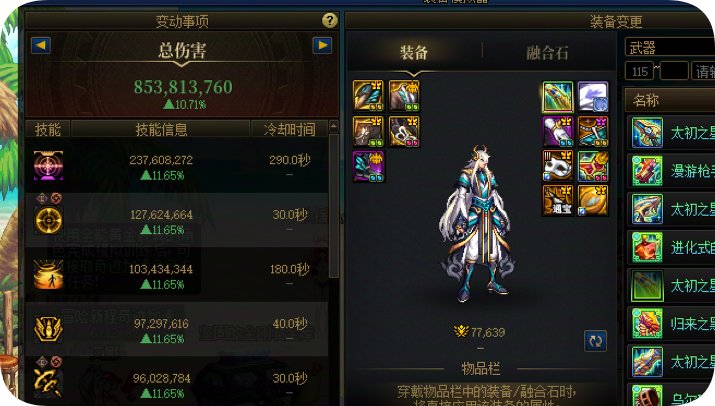
Task: Switch to the 融合石 tab
Action: coord(547,52)
